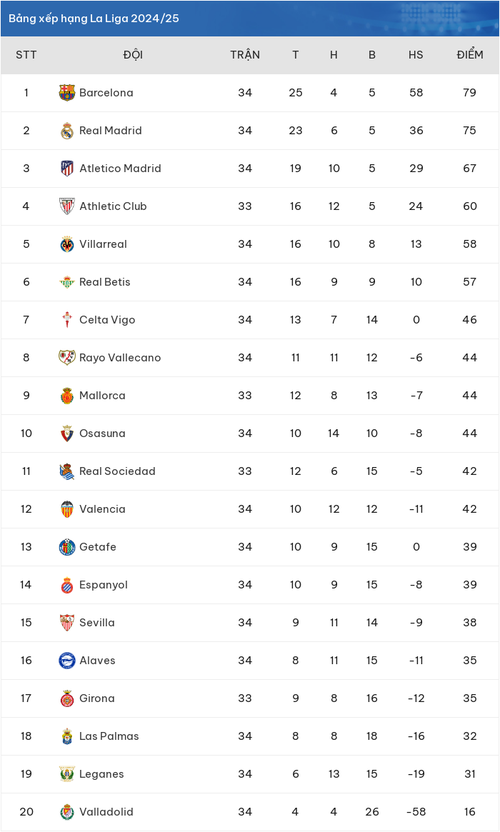The width and height of the screenshot is (500, 832).
Task: Click the Alaves blue round crest
Action: click(x=67, y=661)
